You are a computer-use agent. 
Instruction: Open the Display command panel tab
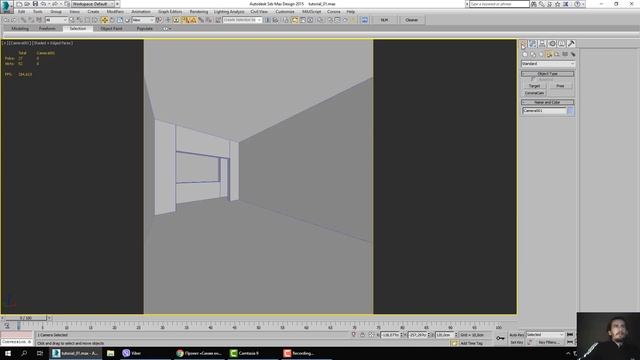(x=562, y=44)
